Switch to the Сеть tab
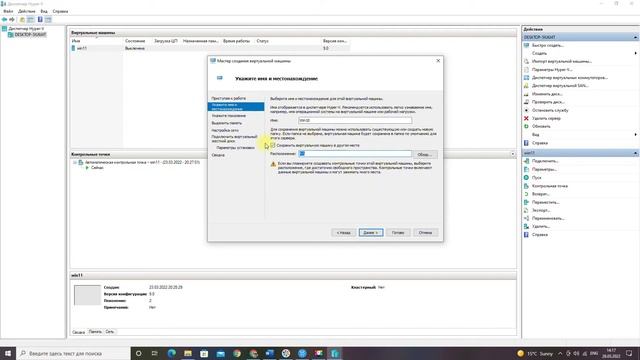This screenshot has height=360, width=640. pyautogui.click(x=110, y=332)
